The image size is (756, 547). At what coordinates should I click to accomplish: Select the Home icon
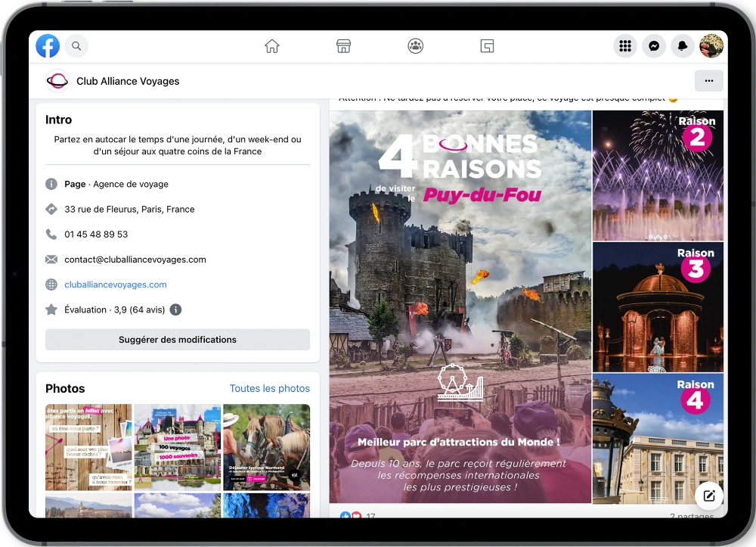click(271, 45)
